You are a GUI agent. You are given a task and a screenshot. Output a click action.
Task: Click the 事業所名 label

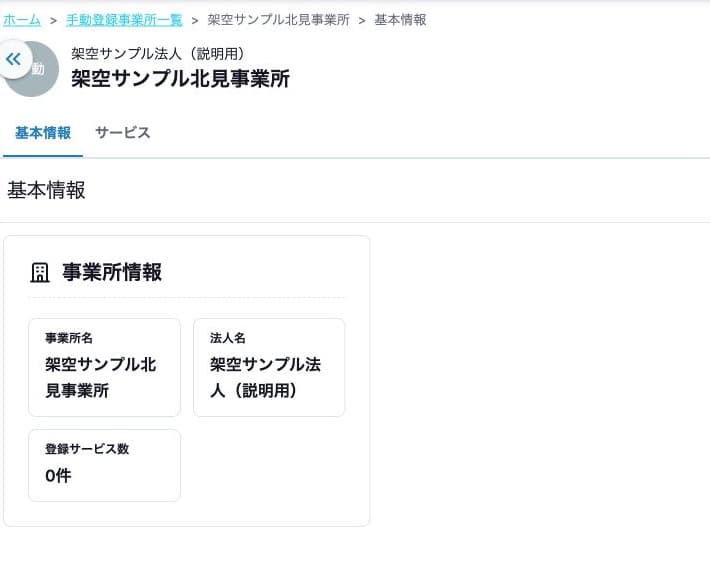point(69,338)
